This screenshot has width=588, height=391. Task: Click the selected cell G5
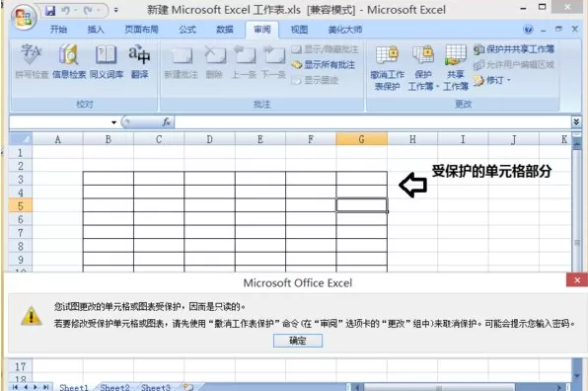click(361, 205)
